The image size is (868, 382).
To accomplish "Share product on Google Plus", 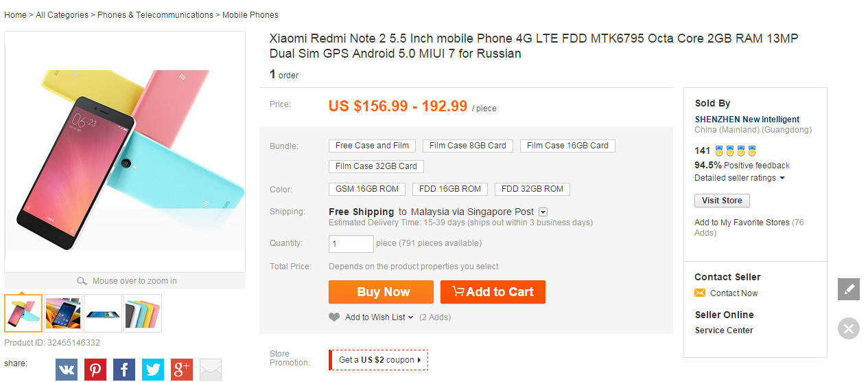I will click(x=182, y=370).
